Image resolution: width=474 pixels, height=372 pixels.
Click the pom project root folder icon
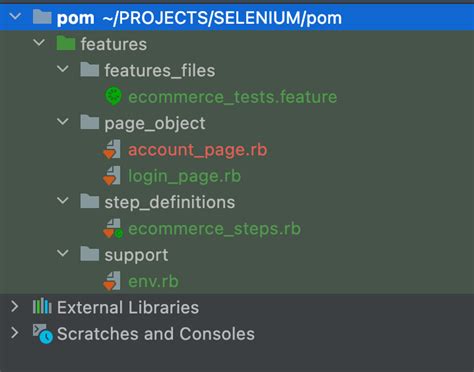[x=42, y=17]
